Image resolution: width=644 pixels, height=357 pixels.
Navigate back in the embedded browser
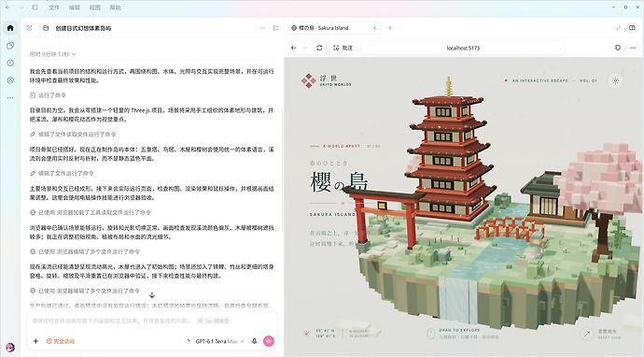click(293, 48)
